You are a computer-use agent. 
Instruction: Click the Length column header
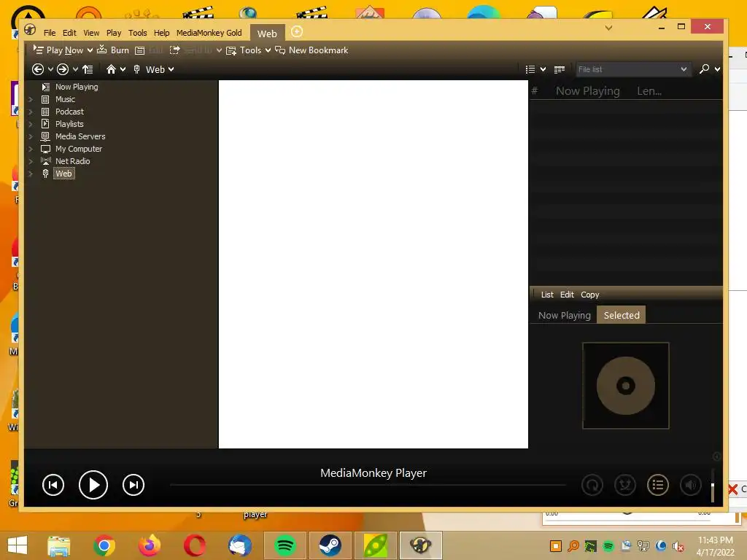pos(649,91)
